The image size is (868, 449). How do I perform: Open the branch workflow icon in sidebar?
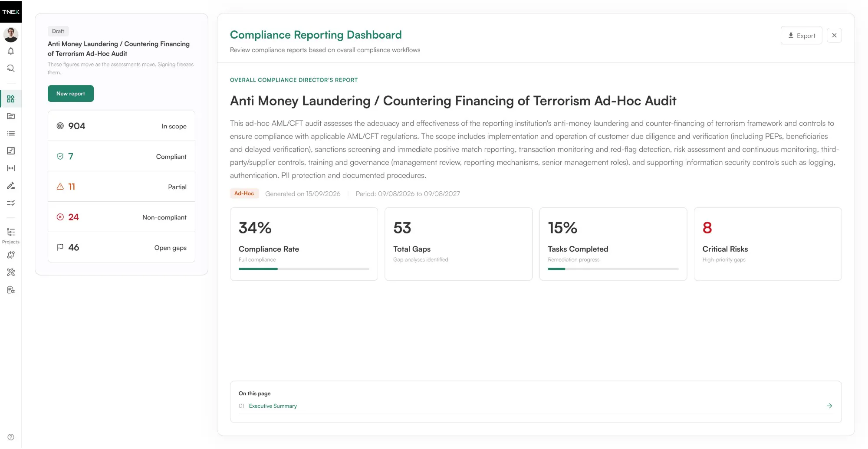11,255
